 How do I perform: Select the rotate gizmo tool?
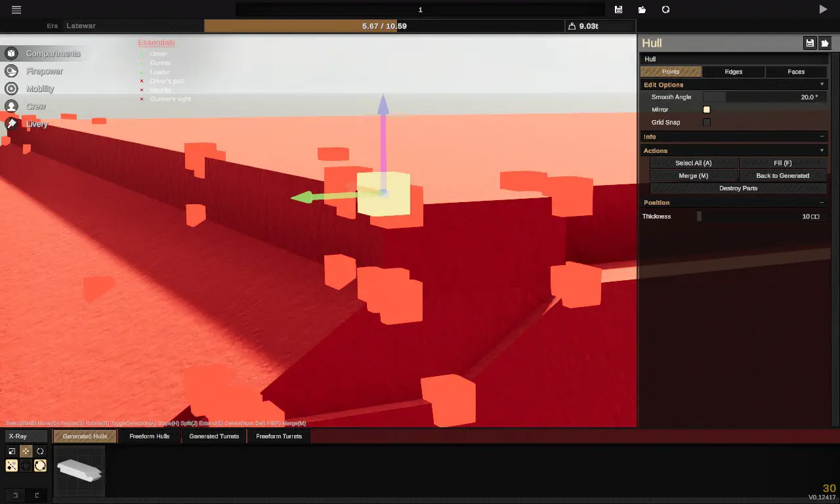pyautogui.click(x=40, y=451)
